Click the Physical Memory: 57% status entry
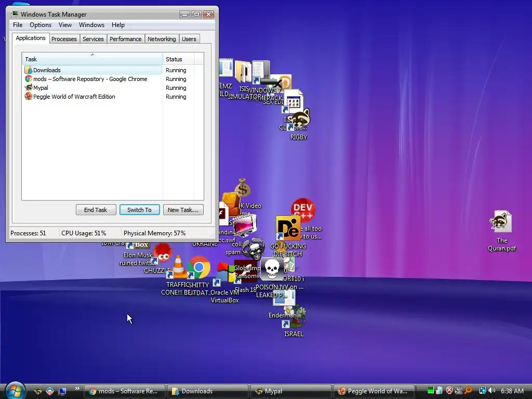532x399 pixels. tap(154, 233)
